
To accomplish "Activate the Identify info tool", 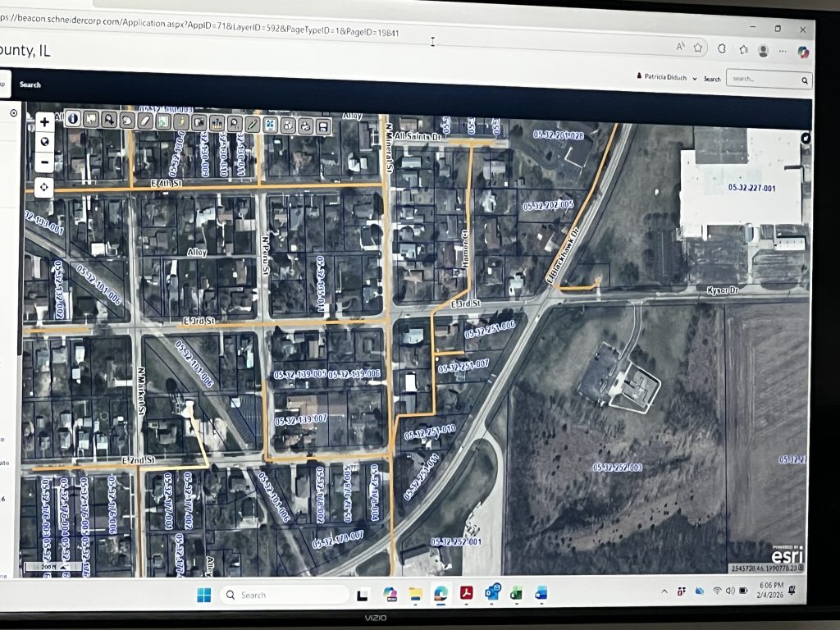I will 73,119.
